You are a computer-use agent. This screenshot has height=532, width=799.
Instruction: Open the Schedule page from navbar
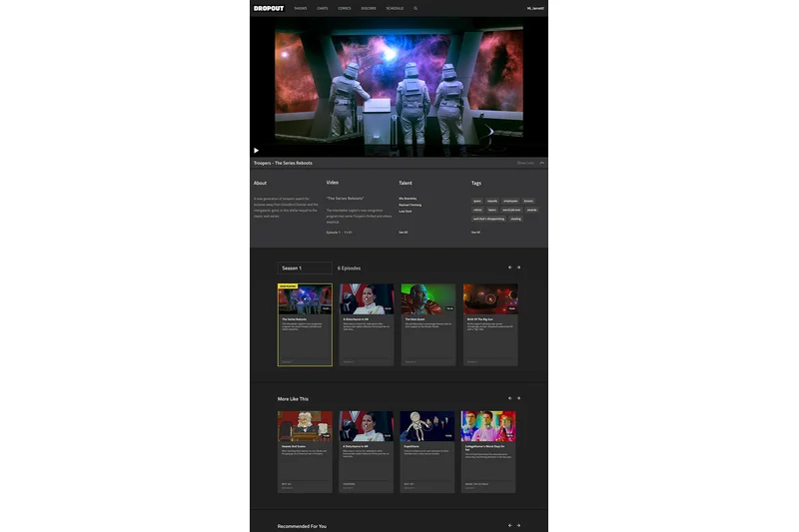coord(395,8)
